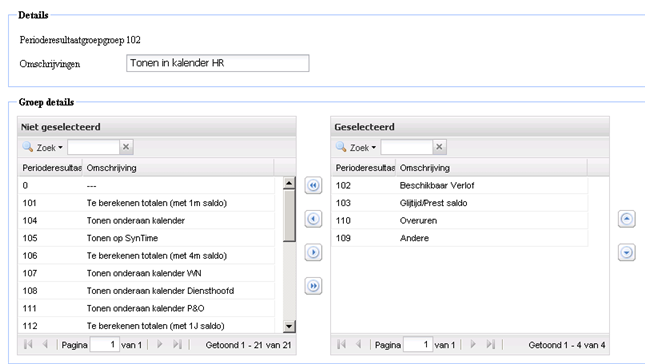Move all items to Niet geselecteerd (double left arrow)

(313, 185)
